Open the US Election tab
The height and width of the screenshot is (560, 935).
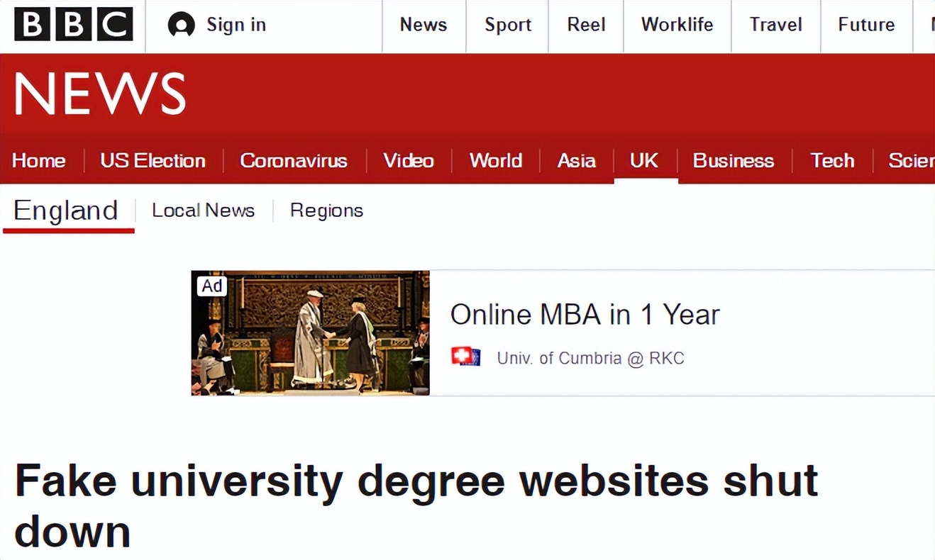[x=153, y=161]
